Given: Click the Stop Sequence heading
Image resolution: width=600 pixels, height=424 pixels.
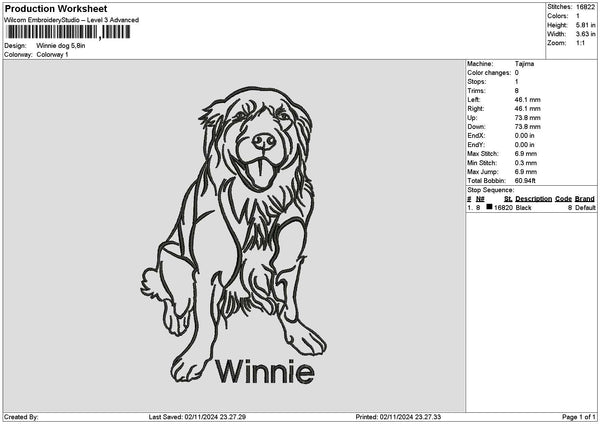Looking at the screenshot, I should coord(491,190).
